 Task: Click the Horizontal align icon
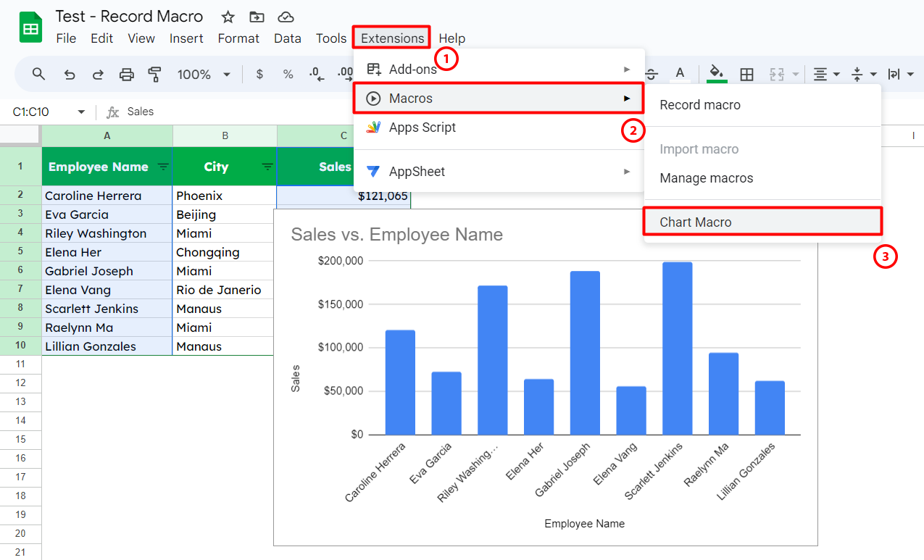820,74
